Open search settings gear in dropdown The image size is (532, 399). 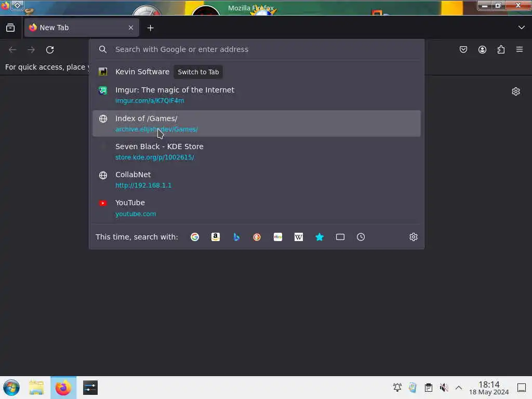413,237
